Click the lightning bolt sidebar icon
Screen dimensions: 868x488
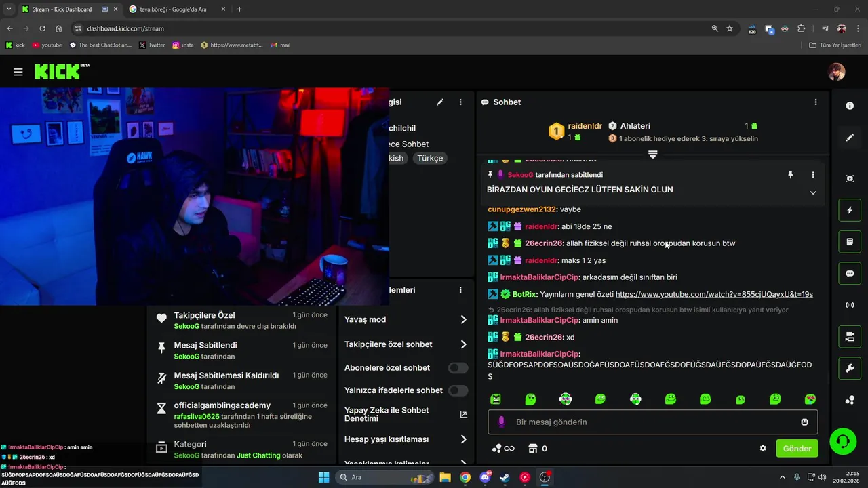coord(850,210)
